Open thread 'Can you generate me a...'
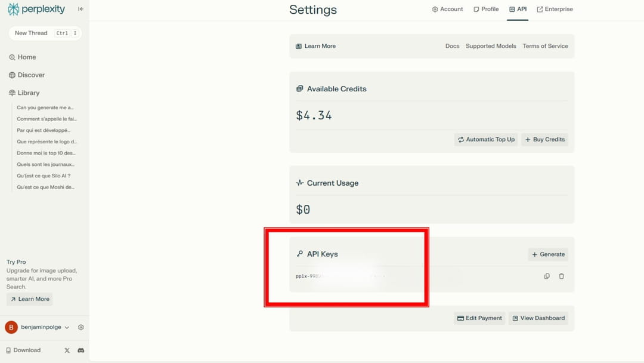Image resolution: width=644 pixels, height=363 pixels. [x=45, y=107]
